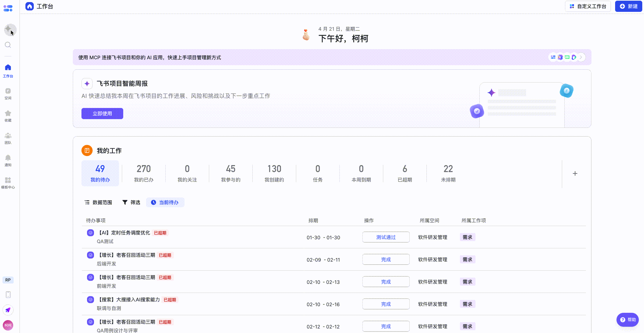The width and height of the screenshot is (644, 333).
Task: Open the MCP 连接飞书项目 banner text
Action: (x=150, y=57)
